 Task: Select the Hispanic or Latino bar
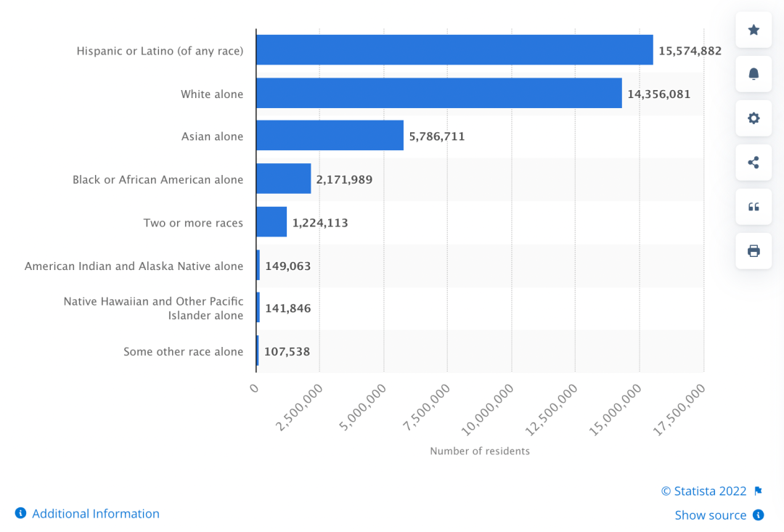454,50
